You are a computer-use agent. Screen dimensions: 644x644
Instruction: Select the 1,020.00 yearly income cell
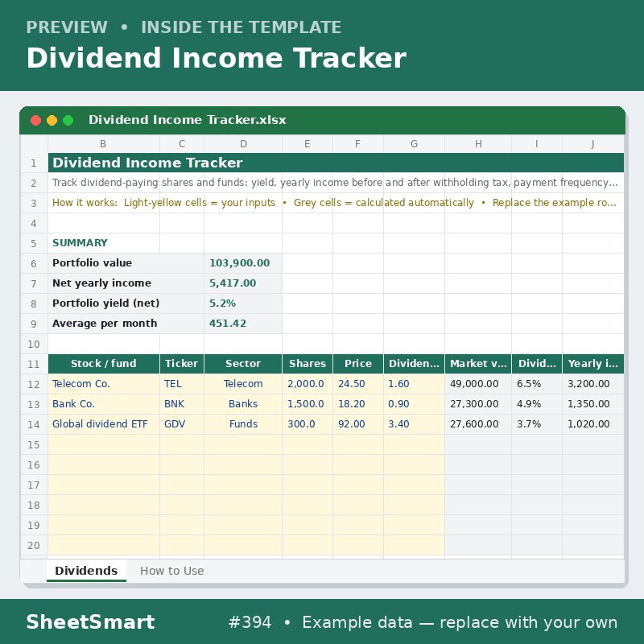pos(592,424)
